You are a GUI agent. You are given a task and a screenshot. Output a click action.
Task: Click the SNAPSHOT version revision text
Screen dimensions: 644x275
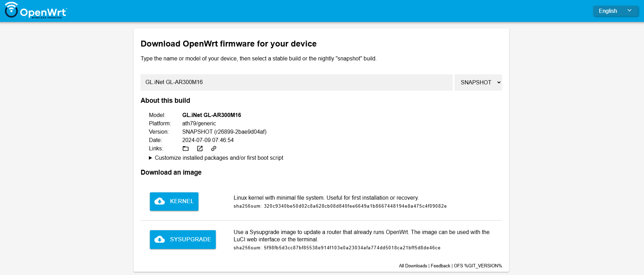(224, 132)
